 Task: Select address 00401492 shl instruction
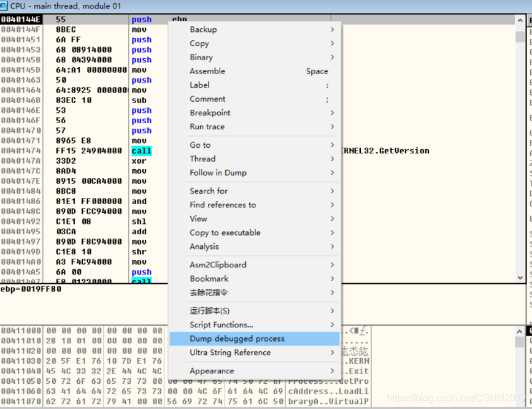[x=139, y=221]
